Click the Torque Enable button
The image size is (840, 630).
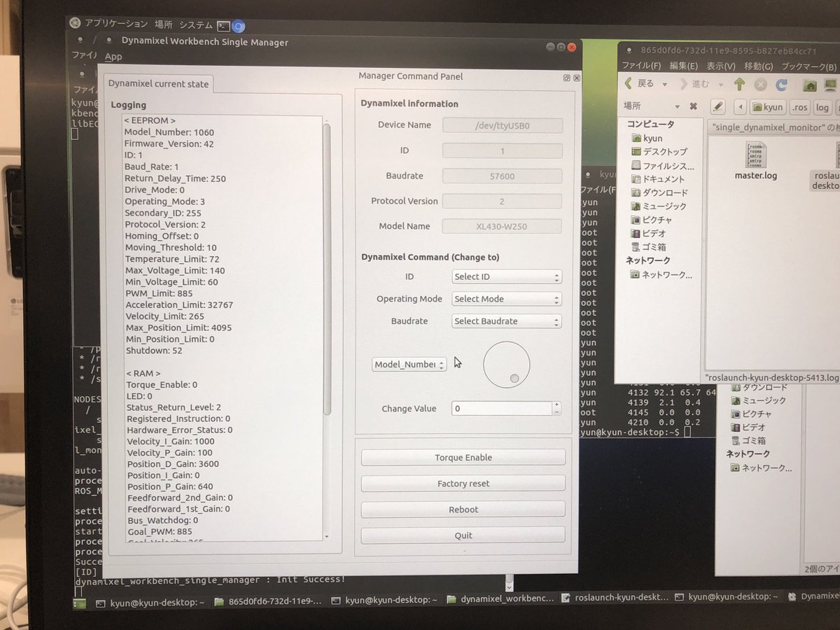pyautogui.click(x=463, y=457)
